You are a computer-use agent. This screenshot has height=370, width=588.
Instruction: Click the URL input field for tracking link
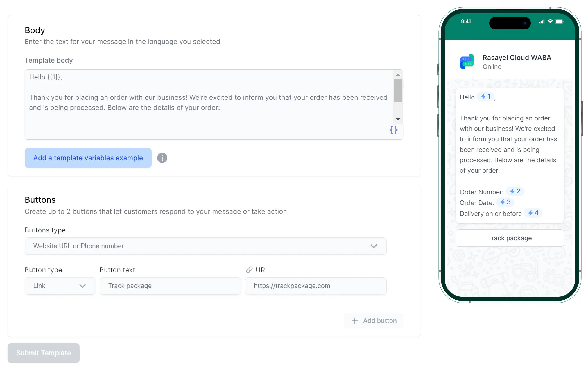[316, 286]
